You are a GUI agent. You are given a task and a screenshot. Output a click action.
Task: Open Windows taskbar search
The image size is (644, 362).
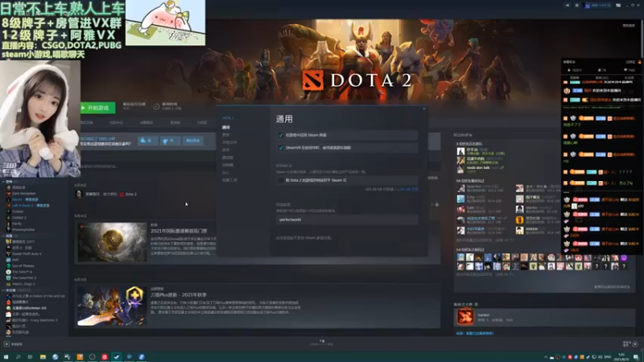18,357
